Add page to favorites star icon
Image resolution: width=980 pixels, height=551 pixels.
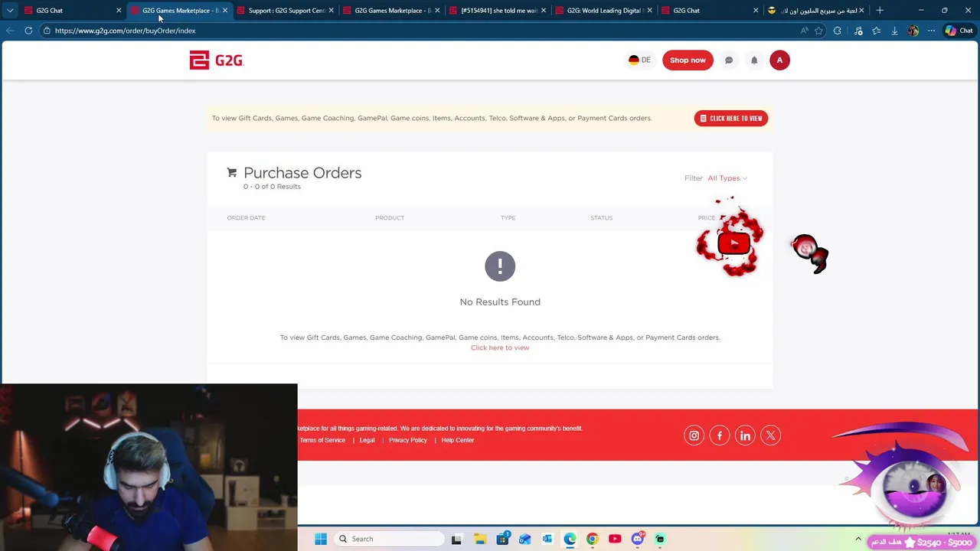tap(818, 31)
